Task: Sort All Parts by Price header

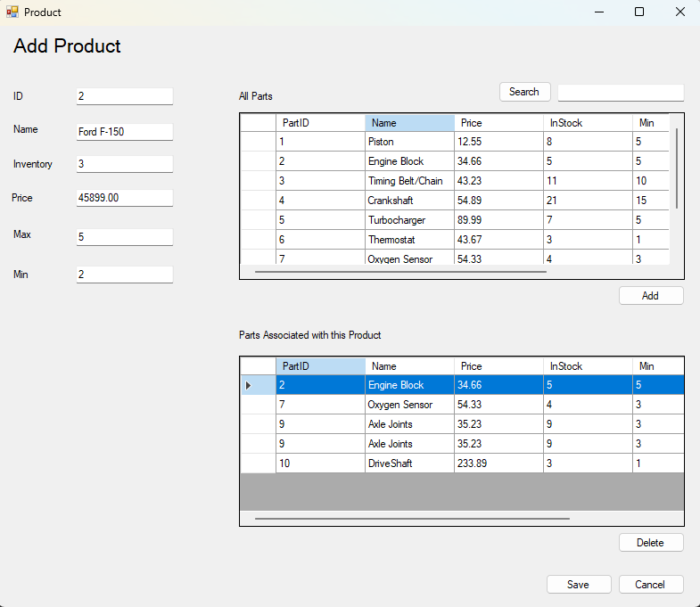Action: [499, 123]
